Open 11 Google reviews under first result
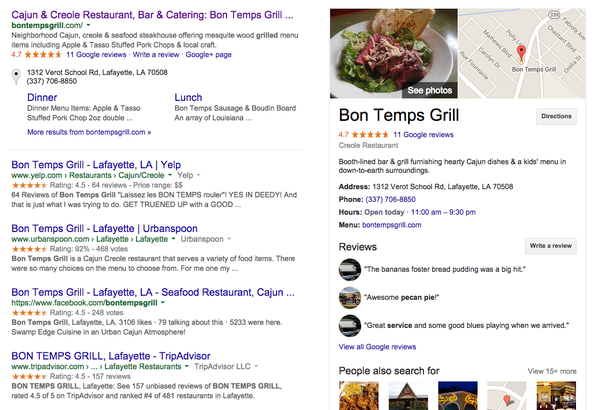Screen dimensions: 600x410 (96, 54)
